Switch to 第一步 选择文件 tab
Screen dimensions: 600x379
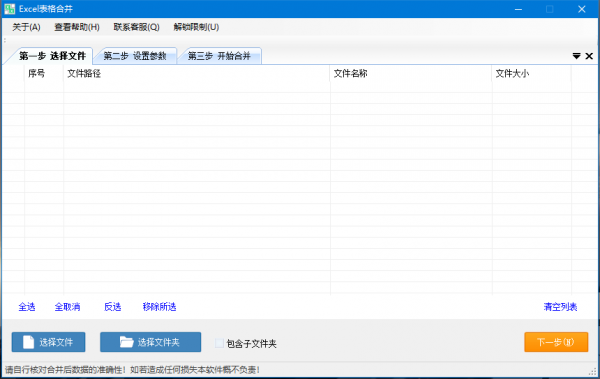pos(52,56)
